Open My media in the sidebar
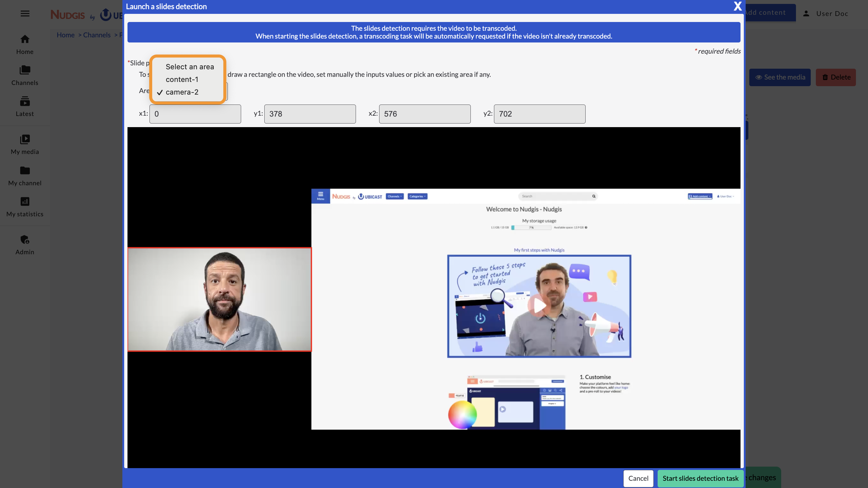 point(25,145)
